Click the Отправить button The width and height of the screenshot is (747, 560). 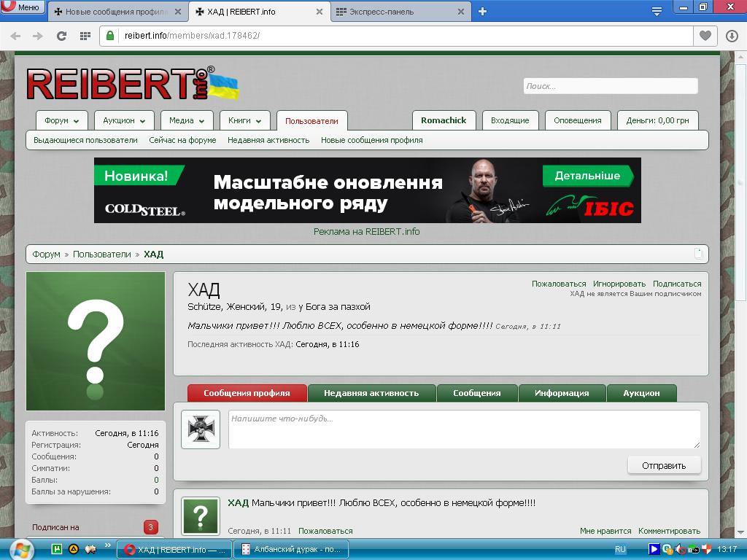point(664,465)
